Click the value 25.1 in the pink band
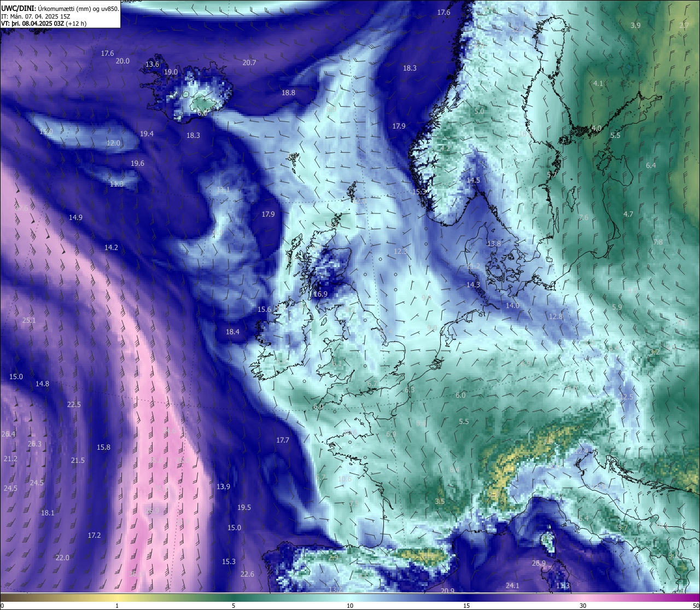 (29, 321)
